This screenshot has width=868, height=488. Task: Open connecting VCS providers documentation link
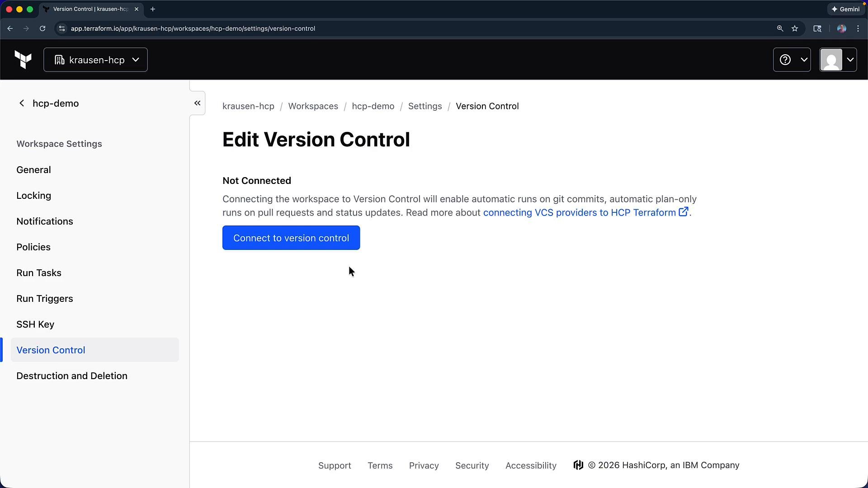pyautogui.click(x=586, y=212)
